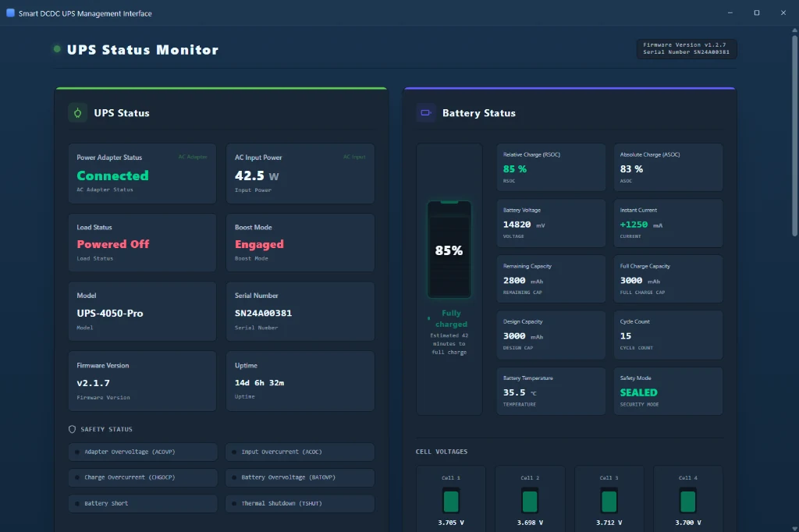Click the uptime value "14d 6h 32m"

[259, 383]
